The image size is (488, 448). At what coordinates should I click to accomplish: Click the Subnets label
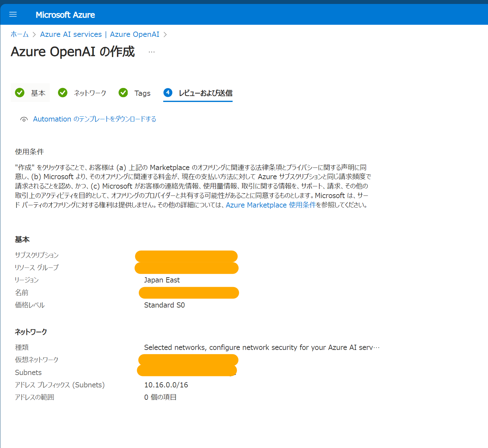[28, 372]
